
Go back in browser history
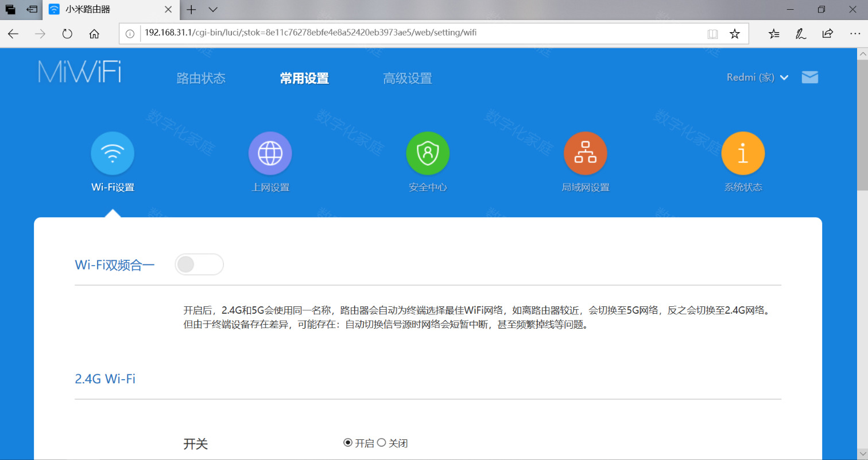coord(13,34)
